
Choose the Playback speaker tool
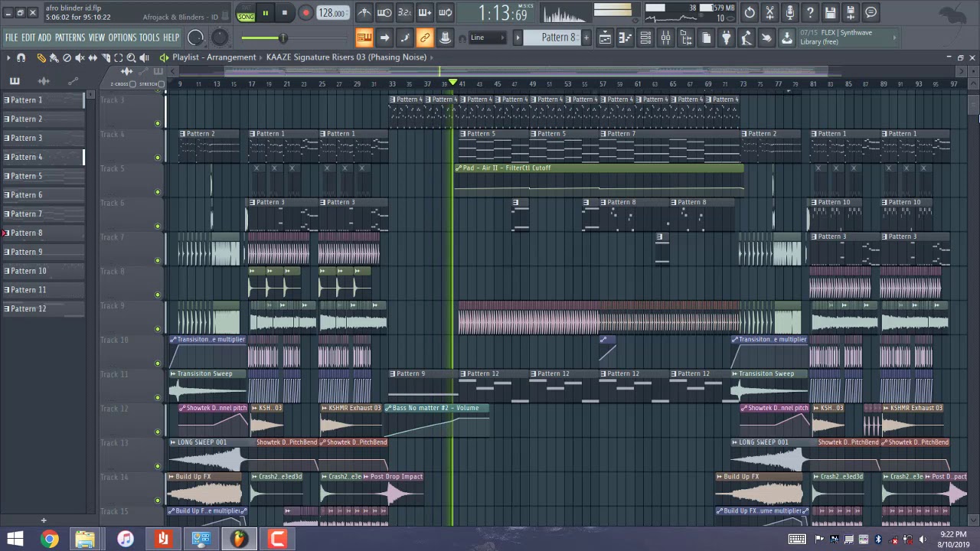point(144,57)
